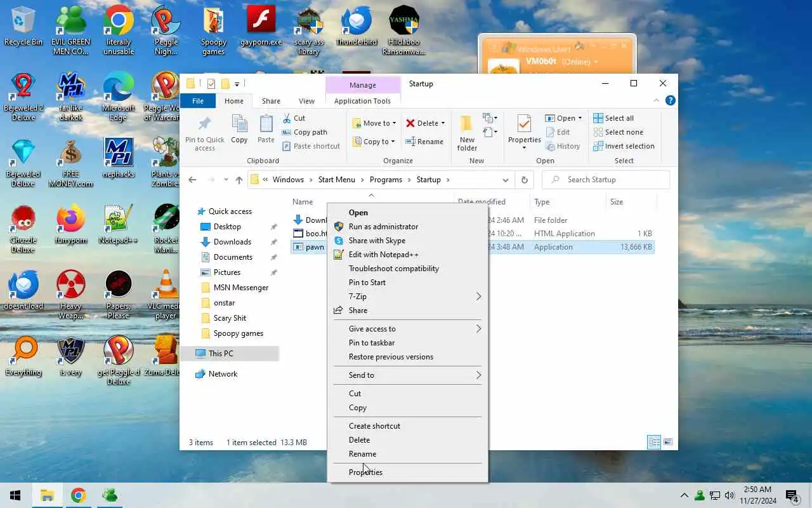Viewport: 812px width, 508px height.
Task: Click the Copy ribbon icon
Action: tap(239, 130)
